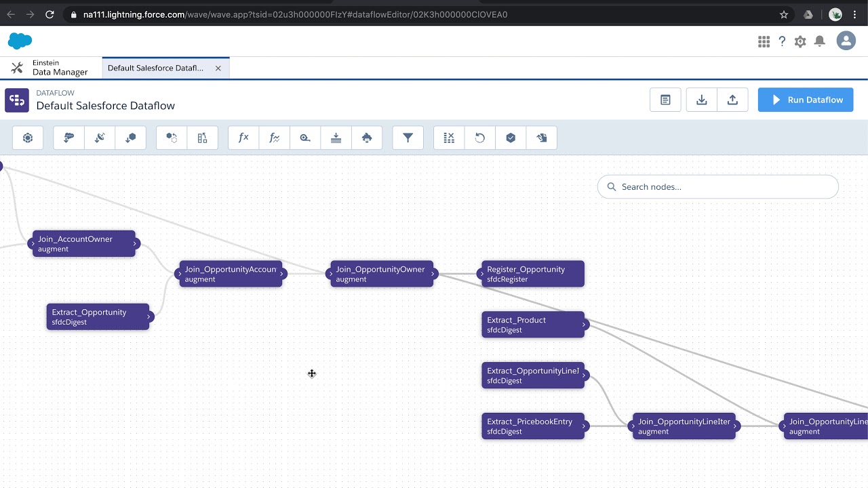Upload a dataflow JSON file

click(x=732, y=100)
